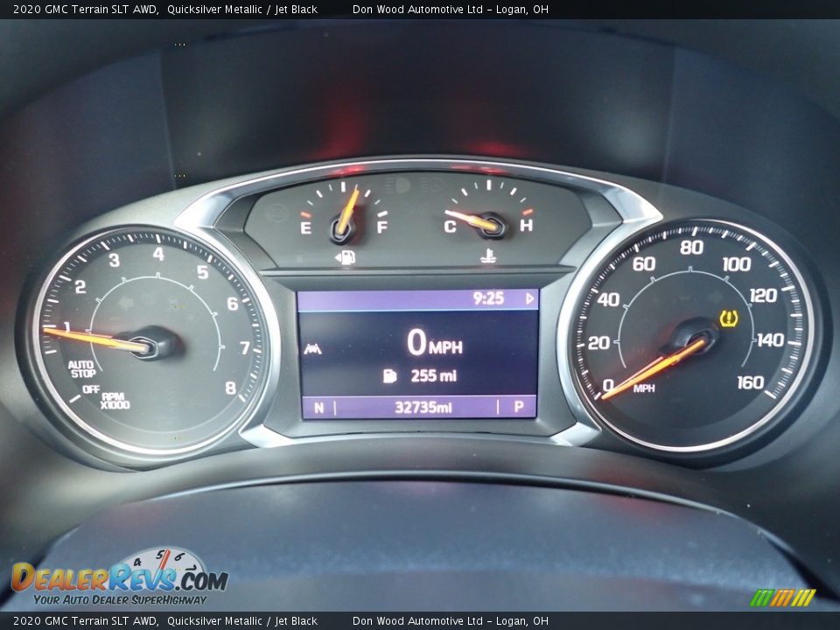
Task: Click the H mark on temperature gauge
Action: pos(527,225)
